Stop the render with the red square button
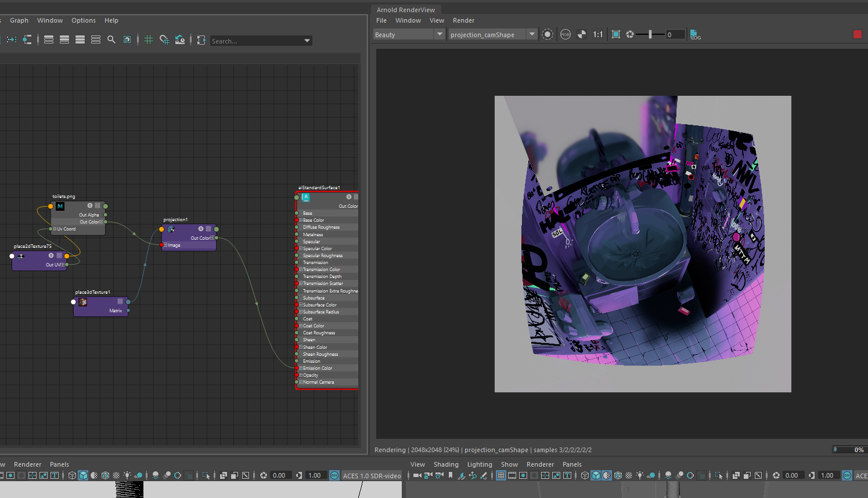Screen dimensions: 868x498 (858, 34)
